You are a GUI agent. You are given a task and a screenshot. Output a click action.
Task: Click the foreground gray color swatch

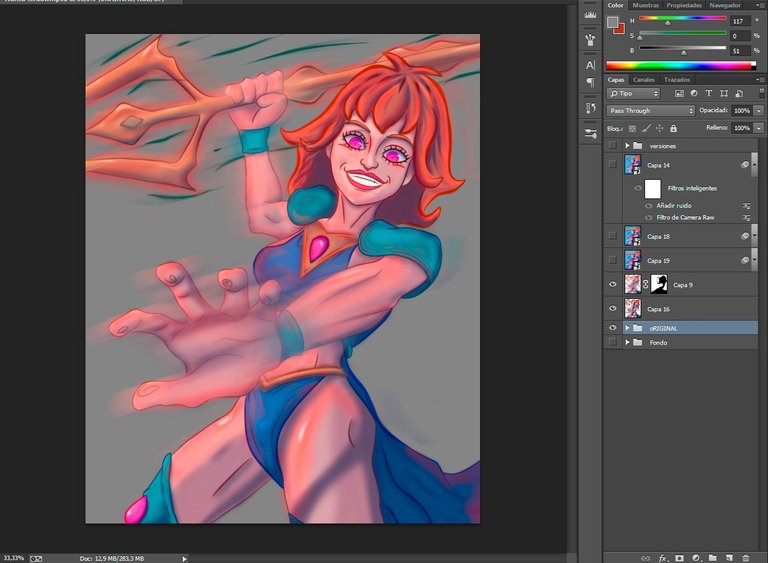pos(612,22)
